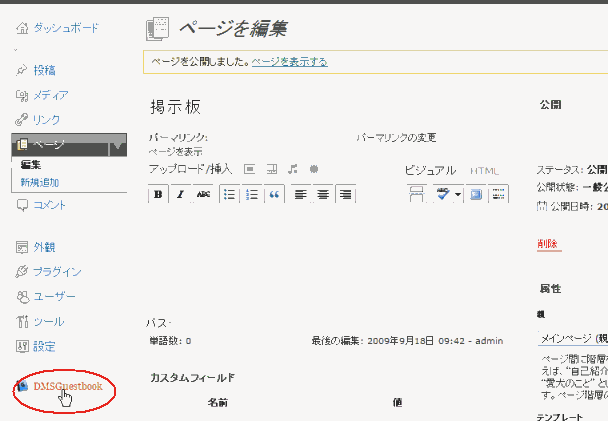Click the 属性 attributes box heading
608x421 pixels.
pos(551,288)
